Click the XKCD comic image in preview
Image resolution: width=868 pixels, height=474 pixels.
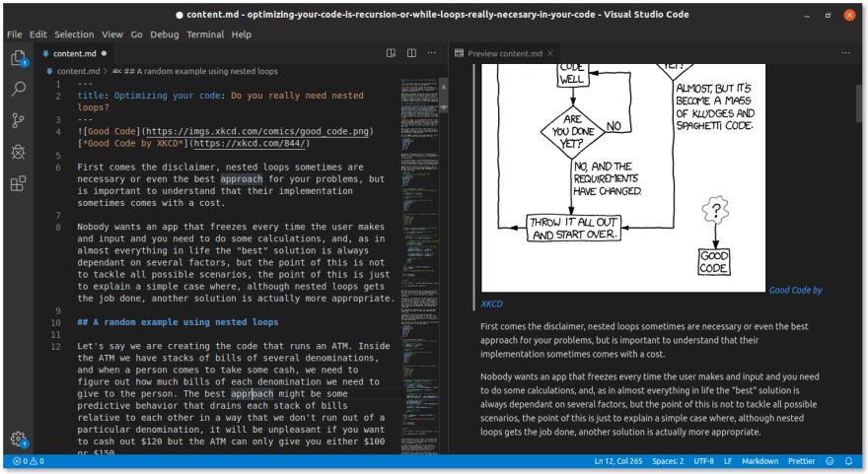623,177
